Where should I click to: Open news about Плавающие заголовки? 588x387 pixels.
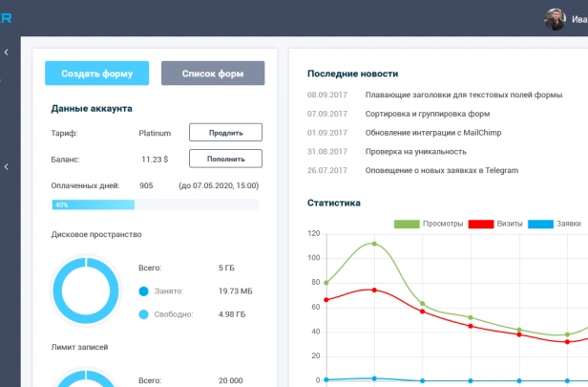coord(464,95)
